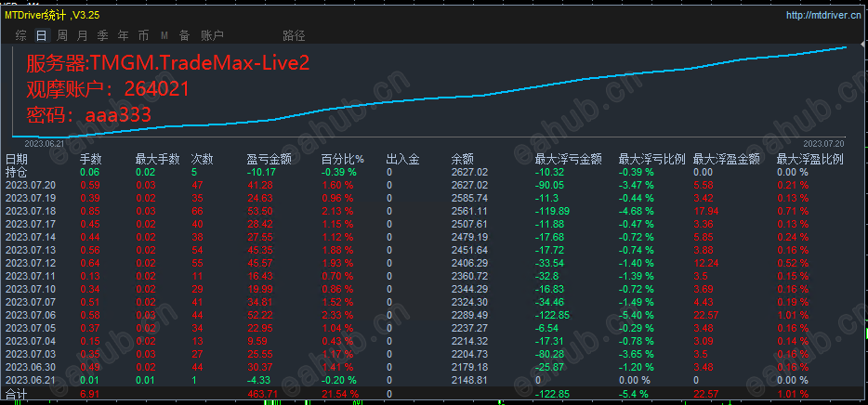Select the 2023.07.12 date row
Image resolution: width=868 pixels, height=405 pixels.
pos(30,263)
